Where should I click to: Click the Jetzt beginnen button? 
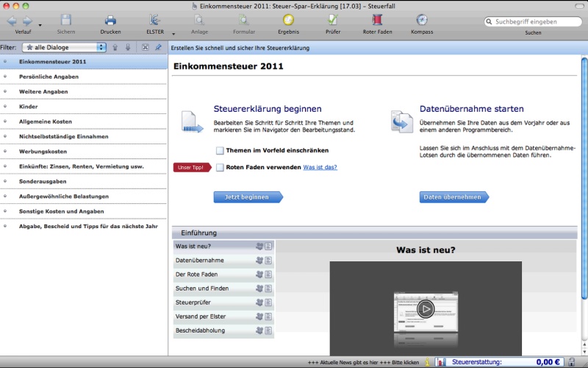pyautogui.click(x=248, y=197)
